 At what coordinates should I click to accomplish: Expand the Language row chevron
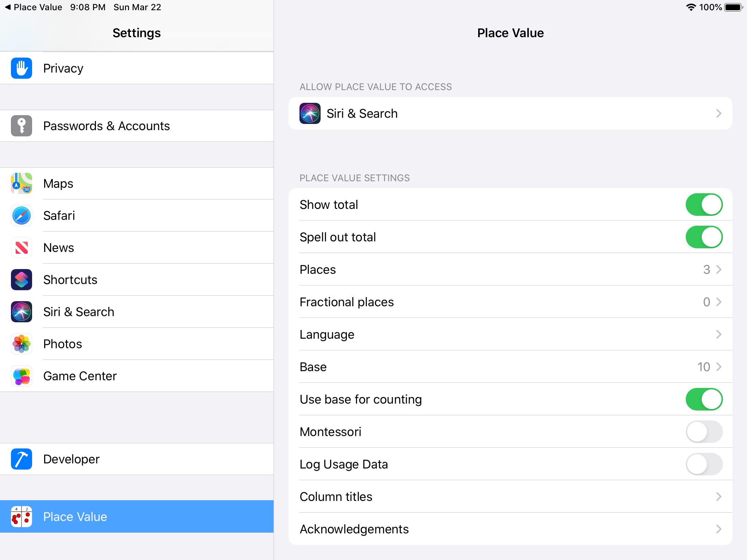coord(719,334)
